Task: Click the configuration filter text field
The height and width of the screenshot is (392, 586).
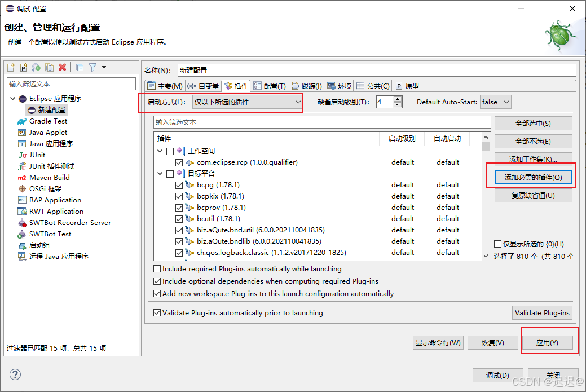Action: 71,83
